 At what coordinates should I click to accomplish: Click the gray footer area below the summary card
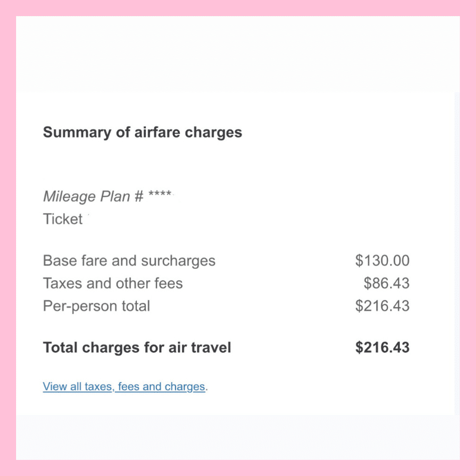238,437
